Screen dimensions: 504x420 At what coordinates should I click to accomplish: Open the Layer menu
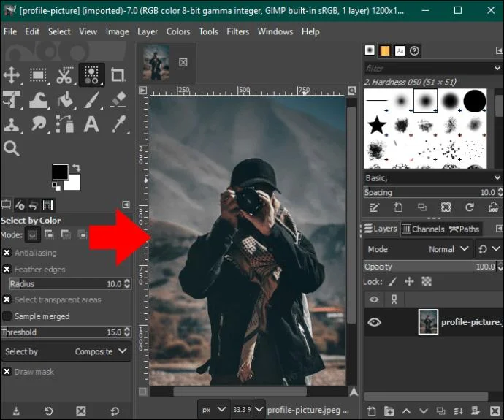(148, 31)
